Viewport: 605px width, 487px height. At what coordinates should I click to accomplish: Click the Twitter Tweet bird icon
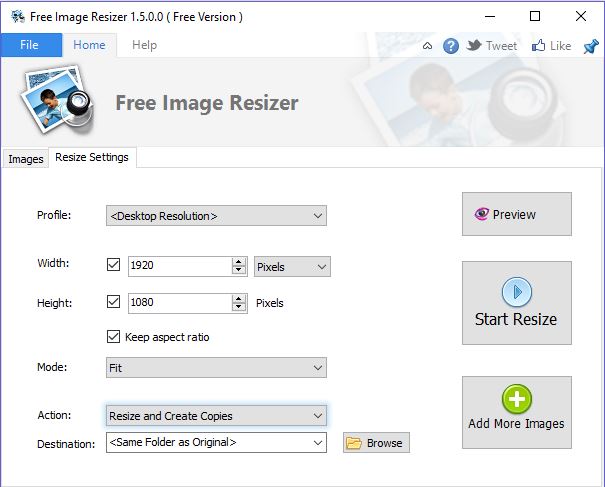click(x=475, y=46)
